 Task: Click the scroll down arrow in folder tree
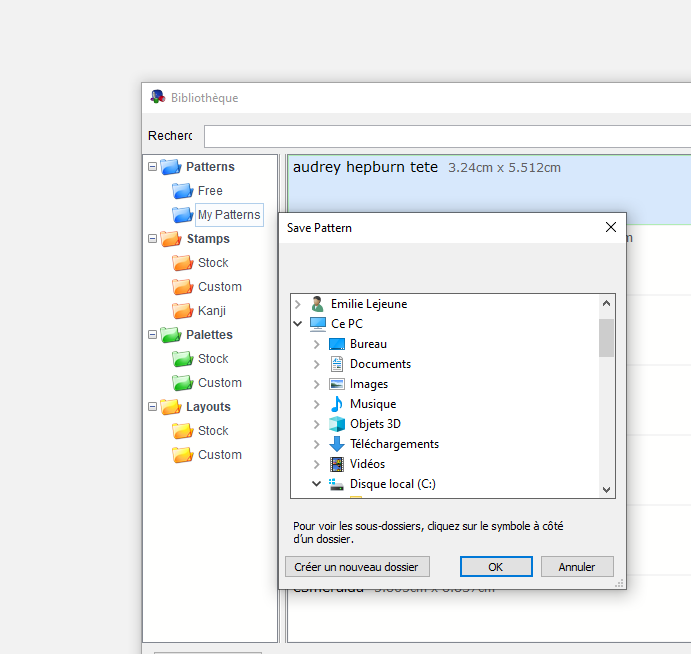point(606,489)
